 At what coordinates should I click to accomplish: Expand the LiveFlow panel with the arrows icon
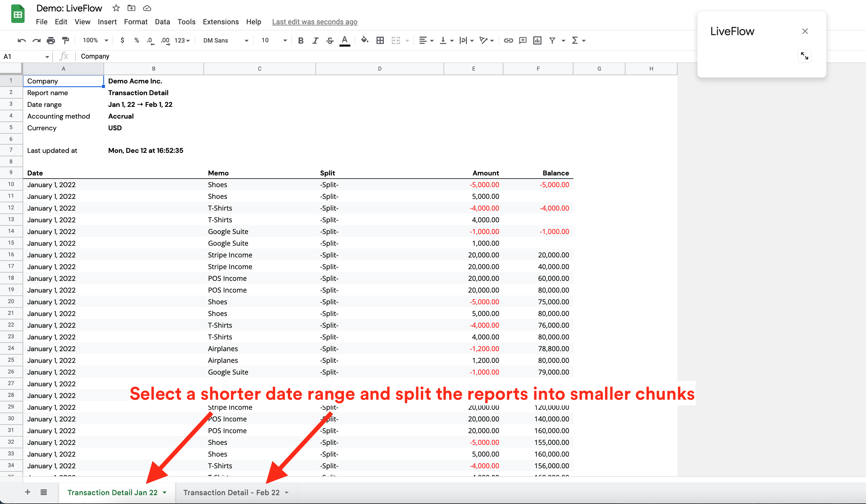coord(805,56)
